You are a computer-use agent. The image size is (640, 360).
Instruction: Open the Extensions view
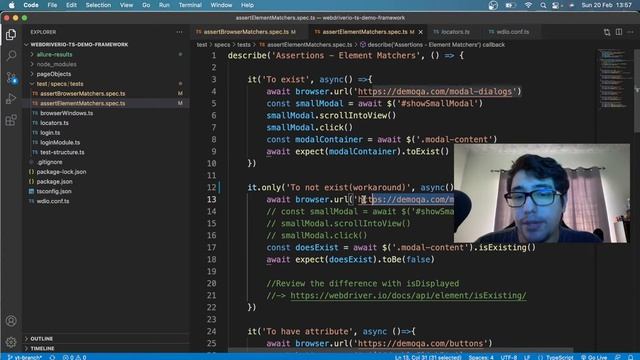click(x=11, y=120)
